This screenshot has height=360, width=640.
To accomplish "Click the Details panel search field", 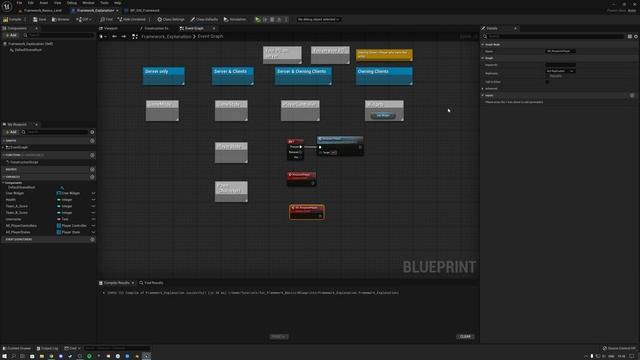I will pyautogui.click(x=554, y=36).
